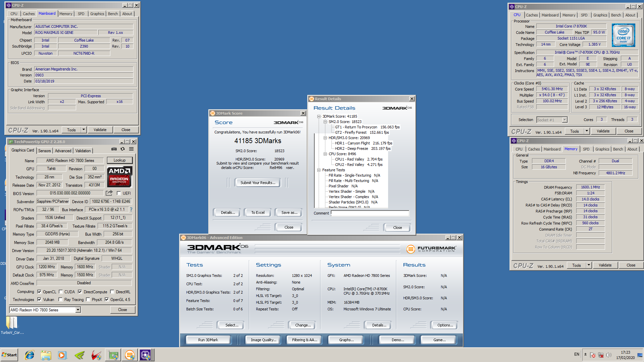Open the Tools dropdown arrow in the CPU tab CPU-Z window

pyautogui.click(x=587, y=131)
